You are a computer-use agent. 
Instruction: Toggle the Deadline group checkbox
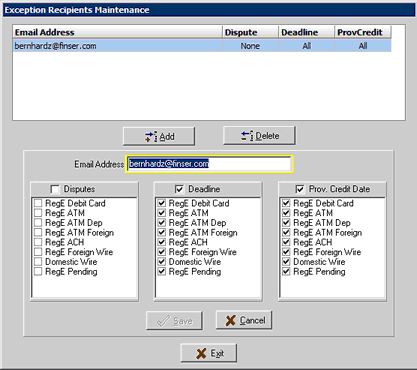pos(179,189)
